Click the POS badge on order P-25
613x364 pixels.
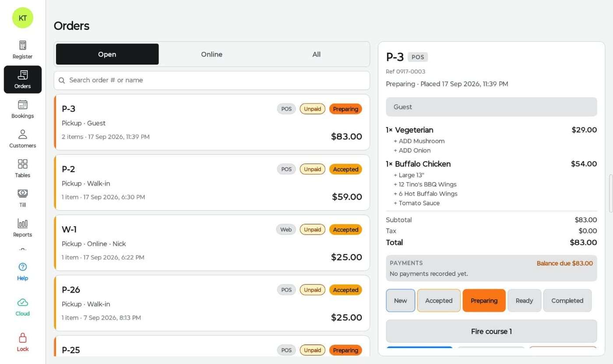286,350
